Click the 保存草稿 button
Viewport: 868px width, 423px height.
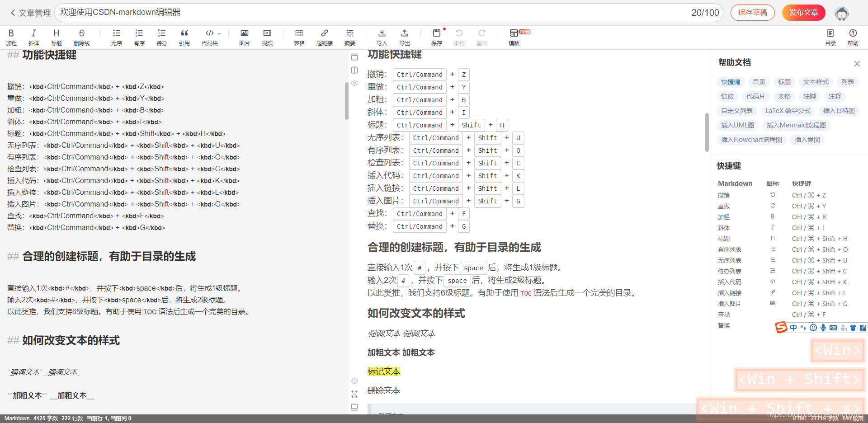752,13
